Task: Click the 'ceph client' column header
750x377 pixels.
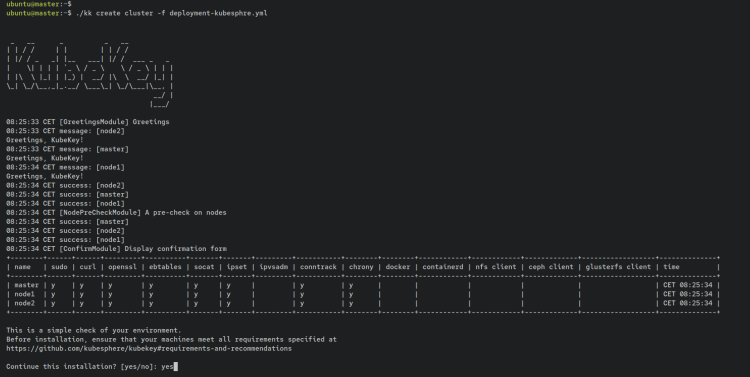Action: 551,267
